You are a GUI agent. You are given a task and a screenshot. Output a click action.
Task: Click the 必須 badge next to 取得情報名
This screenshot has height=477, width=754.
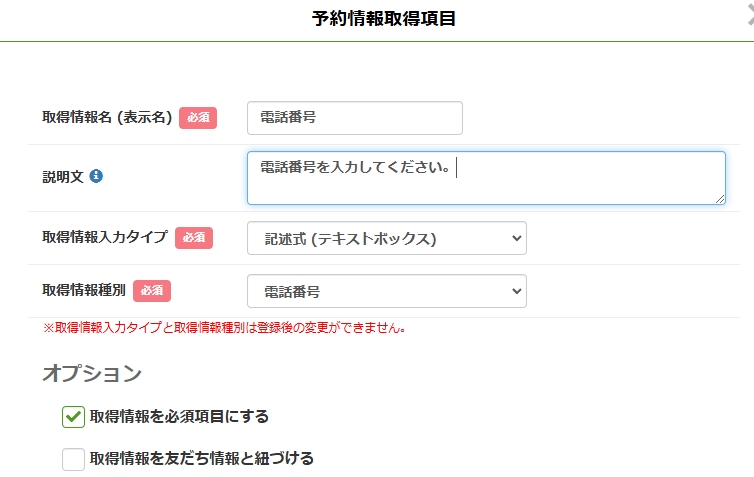coord(198,118)
